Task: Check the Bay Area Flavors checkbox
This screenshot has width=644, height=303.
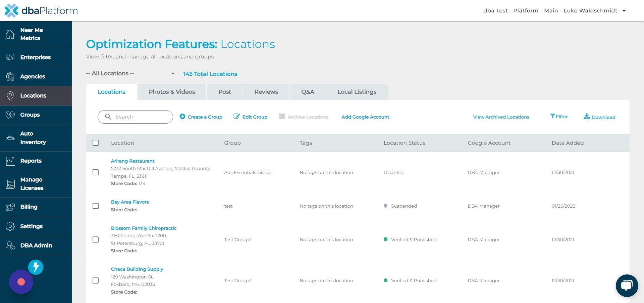Action: [x=96, y=206]
